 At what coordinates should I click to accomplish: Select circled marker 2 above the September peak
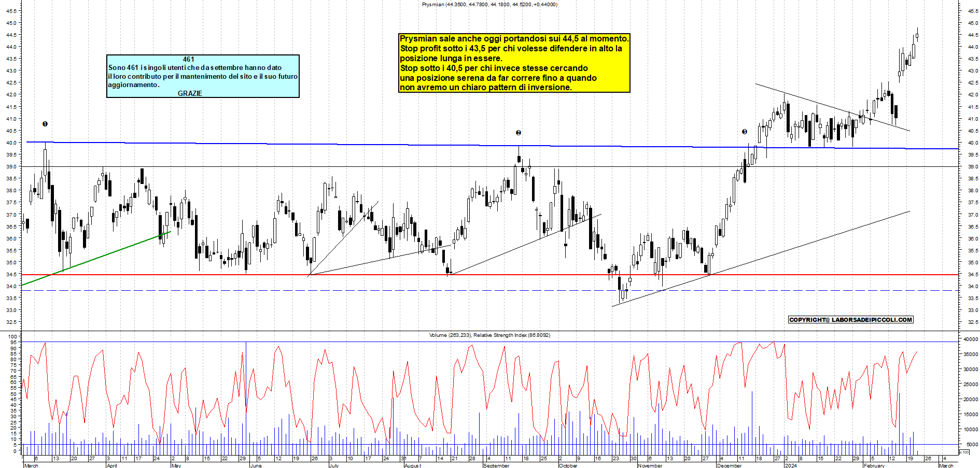click(x=519, y=133)
